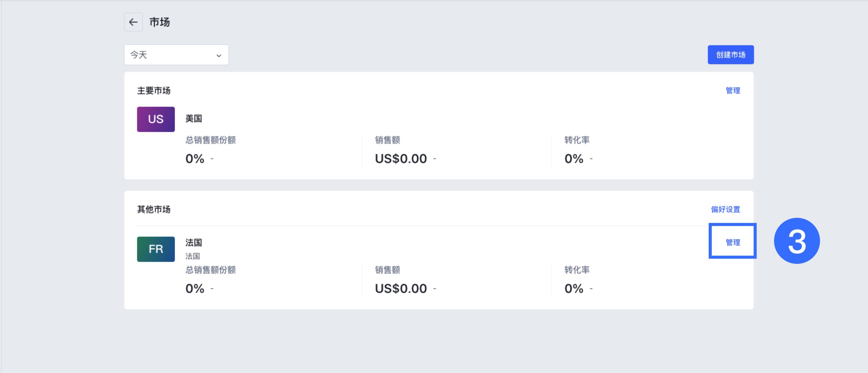This screenshot has width=868, height=373.
Task: Click the 市场 page title
Action: (159, 22)
